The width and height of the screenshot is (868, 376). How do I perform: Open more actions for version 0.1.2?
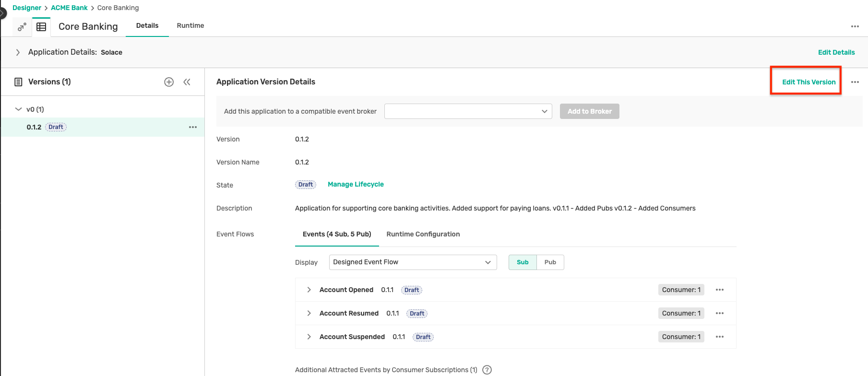click(193, 127)
